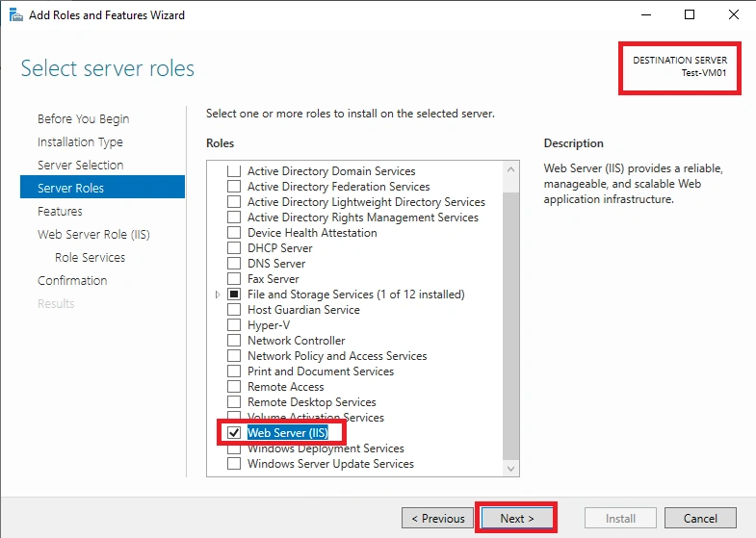Close the Add Roles and Features Wizard
This screenshot has width=756, height=538.
coord(733,15)
